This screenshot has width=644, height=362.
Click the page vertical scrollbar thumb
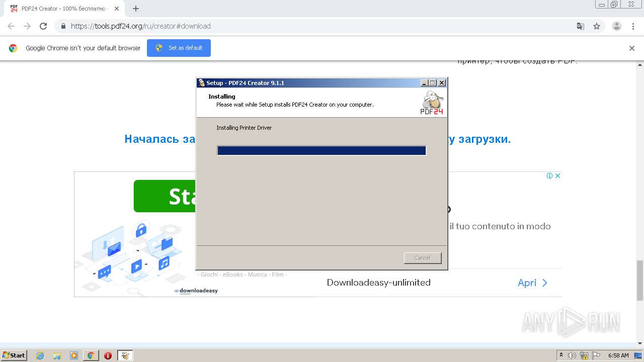click(640, 280)
